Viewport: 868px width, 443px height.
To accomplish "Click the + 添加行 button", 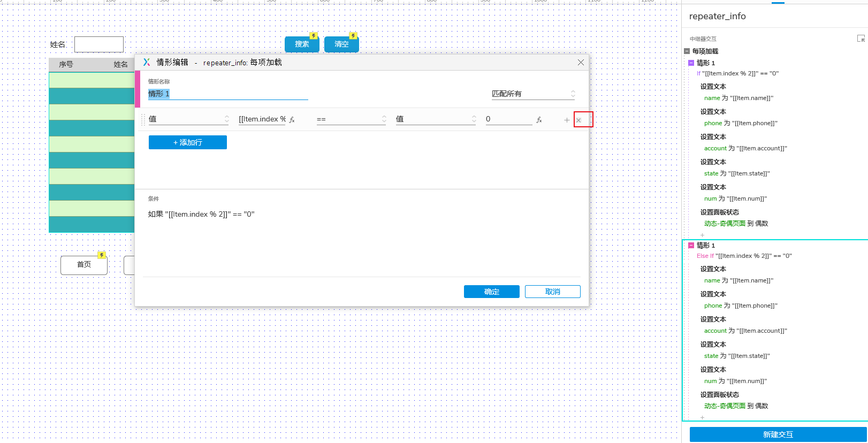I will click(x=188, y=142).
